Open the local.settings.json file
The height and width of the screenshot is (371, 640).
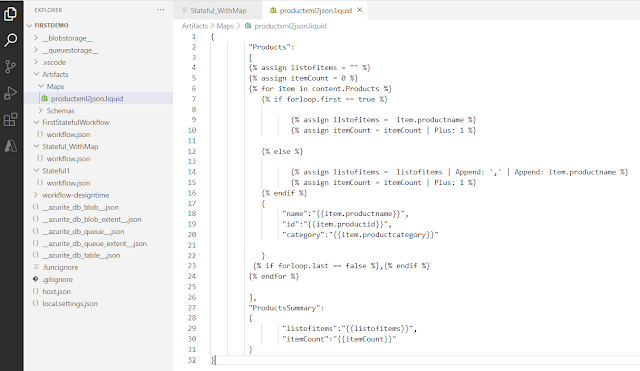coord(70,304)
